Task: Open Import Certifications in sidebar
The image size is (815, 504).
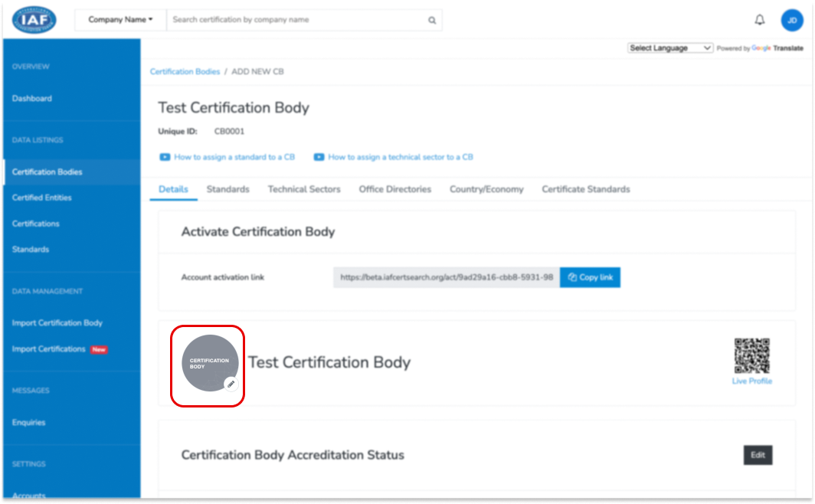Action: pos(49,349)
